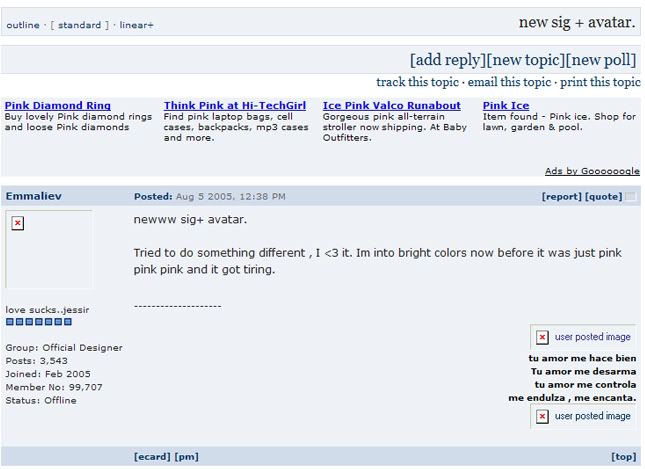Image resolution: width=645 pixels, height=469 pixels.
Task: Open the Pink Diamond Ring ad
Action: pos(58,106)
